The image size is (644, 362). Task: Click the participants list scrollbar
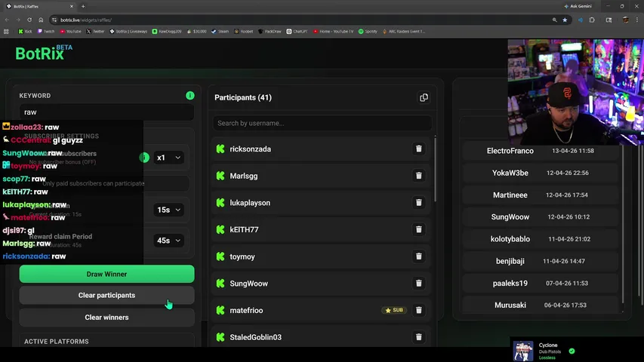point(435,169)
